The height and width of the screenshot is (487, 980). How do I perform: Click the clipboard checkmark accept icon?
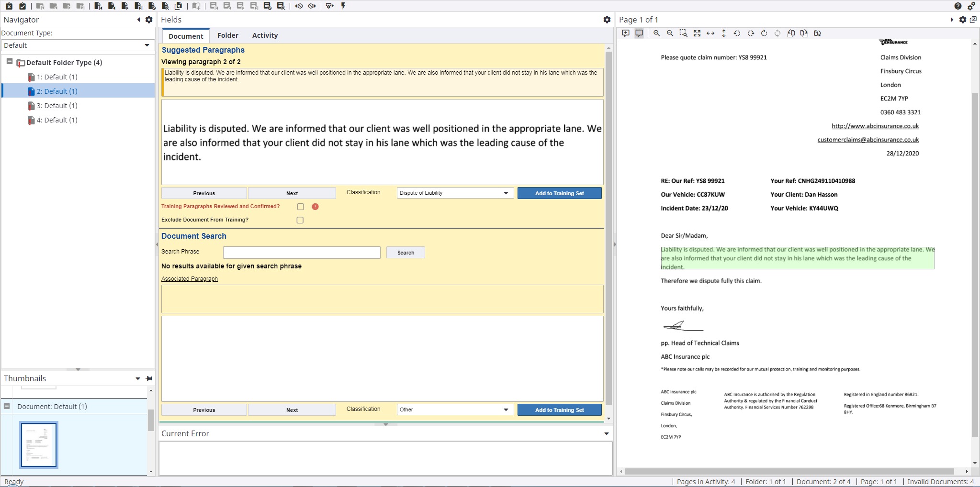[23, 6]
